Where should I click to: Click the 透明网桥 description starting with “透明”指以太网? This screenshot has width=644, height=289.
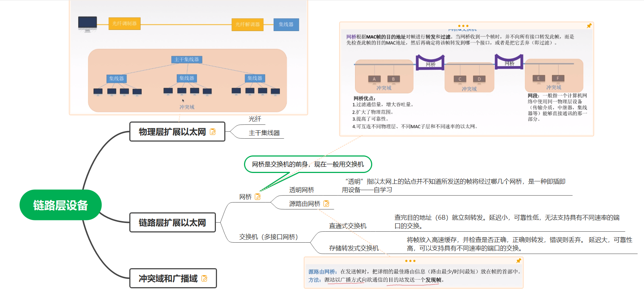click(x=454, y=186)
